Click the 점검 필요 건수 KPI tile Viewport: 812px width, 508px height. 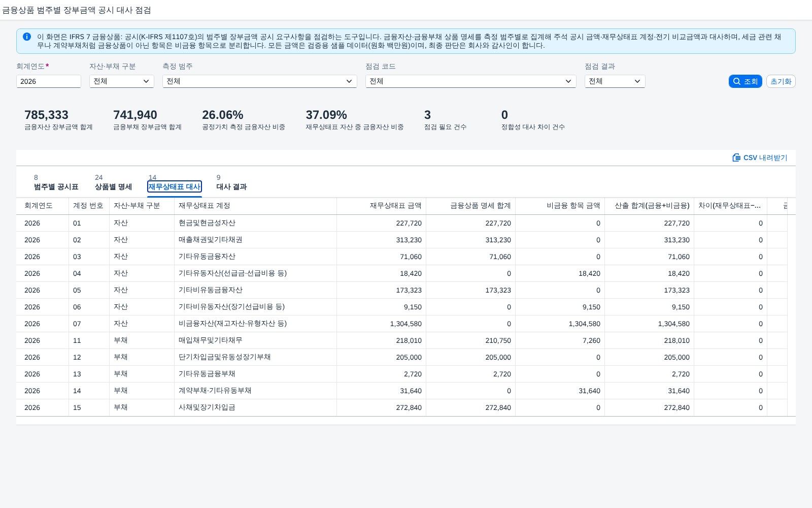point(445,120)
